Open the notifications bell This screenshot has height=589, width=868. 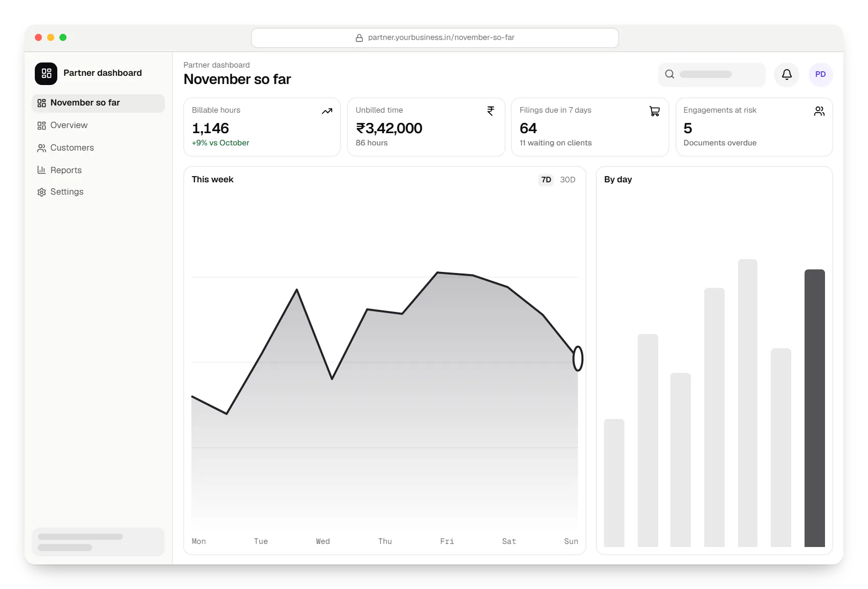click(787, 74)
